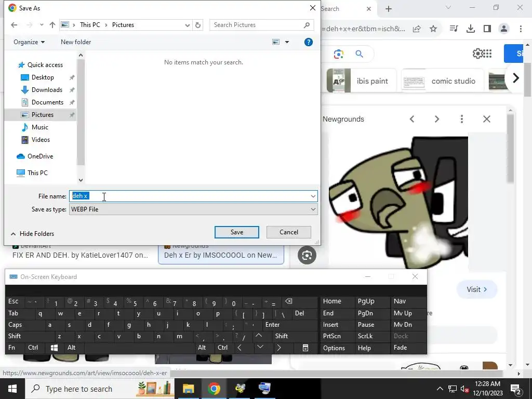Open the Organize menu

[x=29, y=42]
